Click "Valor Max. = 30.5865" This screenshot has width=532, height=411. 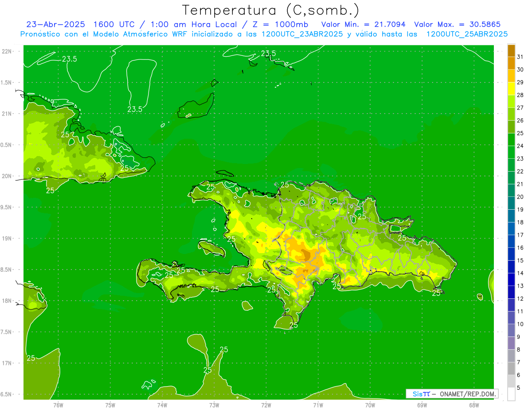coord(458,24)
